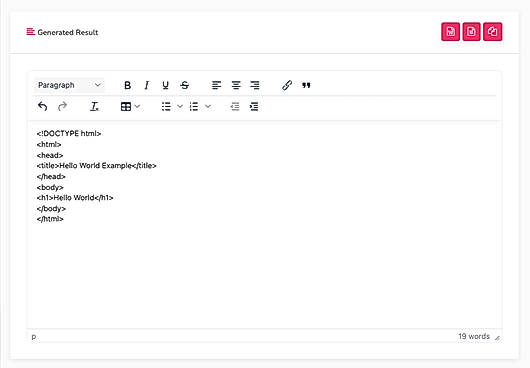Click the opening <body> line
The image size is (530, 368).
pyautogui.click(x=50, y=187)
